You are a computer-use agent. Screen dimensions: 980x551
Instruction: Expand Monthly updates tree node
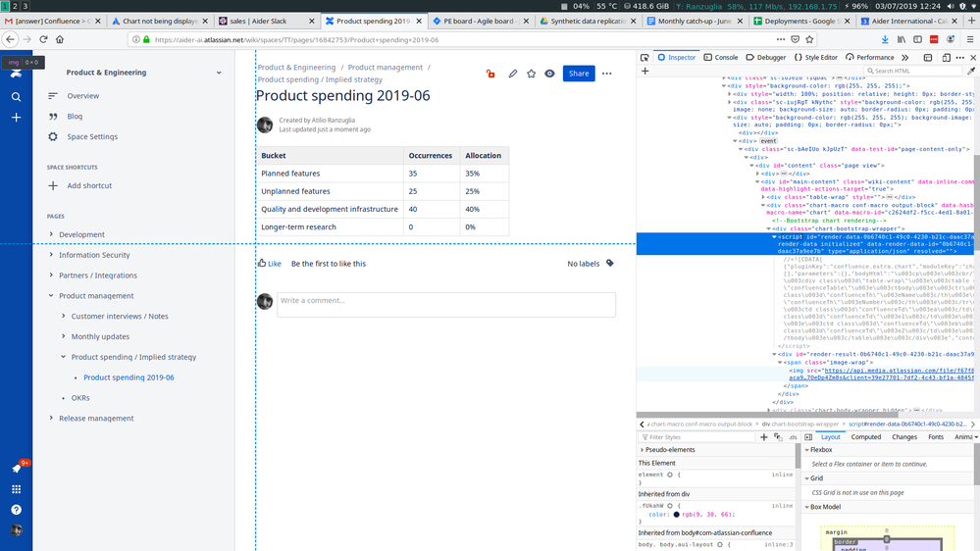(x=63, y=336)
